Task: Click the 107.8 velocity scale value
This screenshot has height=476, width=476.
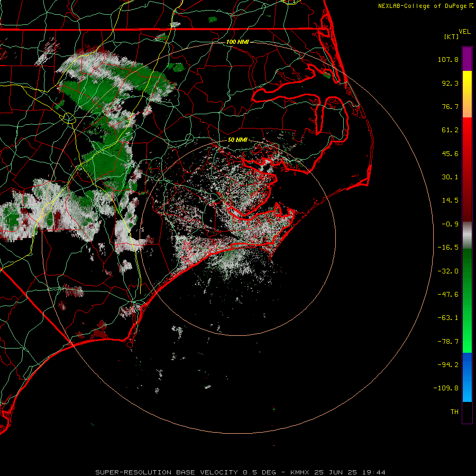Action: click(448, 59)
